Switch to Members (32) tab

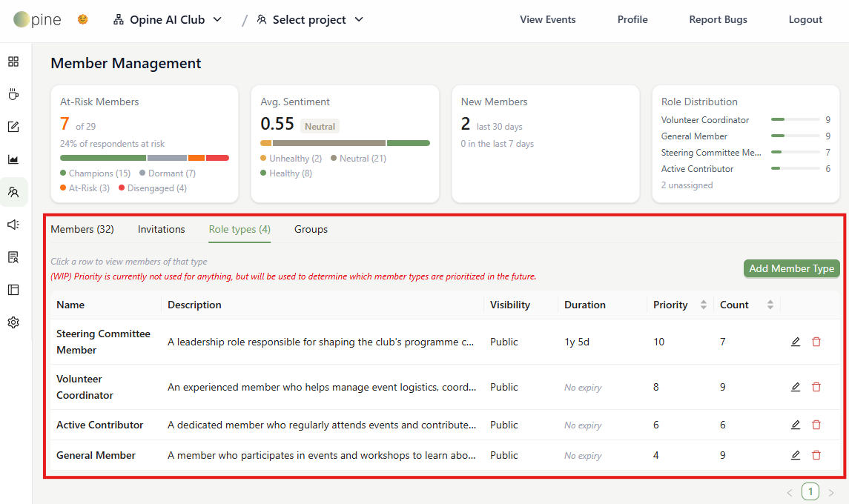pyautogui.click(x=82, y=230)
